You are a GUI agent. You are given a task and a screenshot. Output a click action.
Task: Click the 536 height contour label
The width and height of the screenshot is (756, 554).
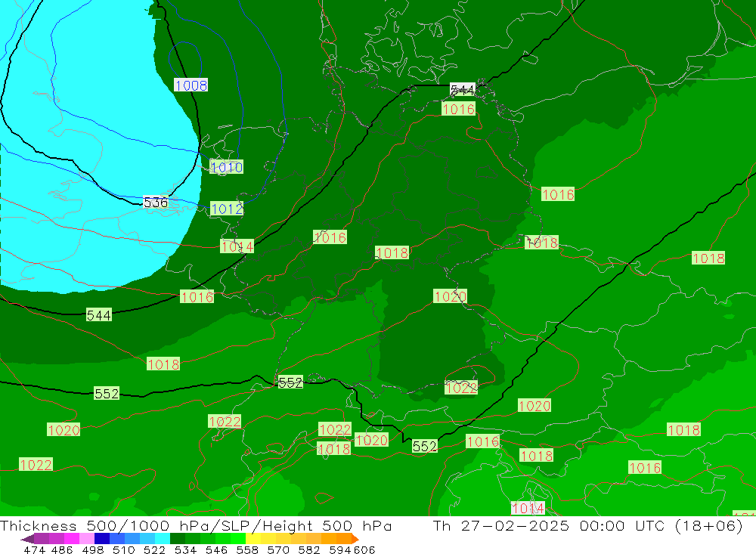tap(155, 203)
